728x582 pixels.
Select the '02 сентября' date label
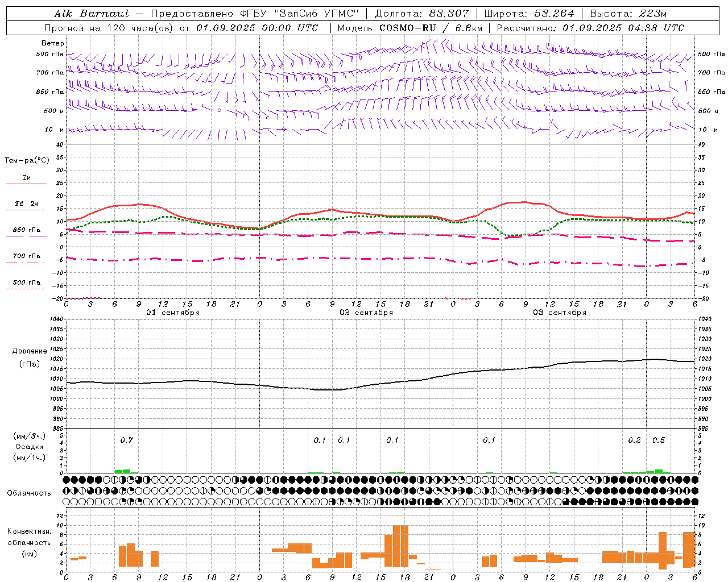(366, 313)
